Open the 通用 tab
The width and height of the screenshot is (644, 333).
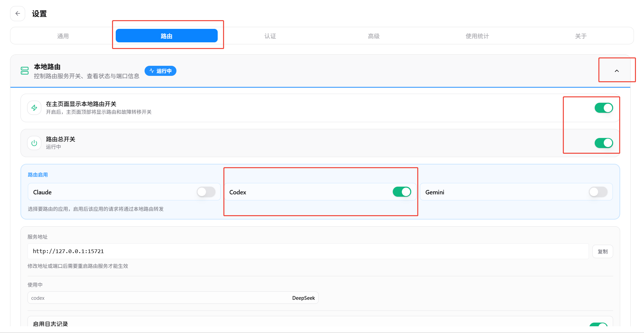pos(63,36)
